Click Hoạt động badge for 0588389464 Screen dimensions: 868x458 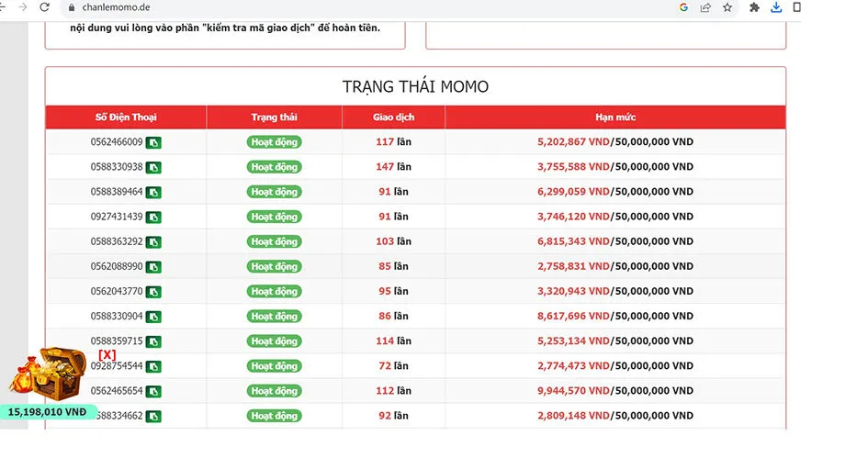[274, 192]
